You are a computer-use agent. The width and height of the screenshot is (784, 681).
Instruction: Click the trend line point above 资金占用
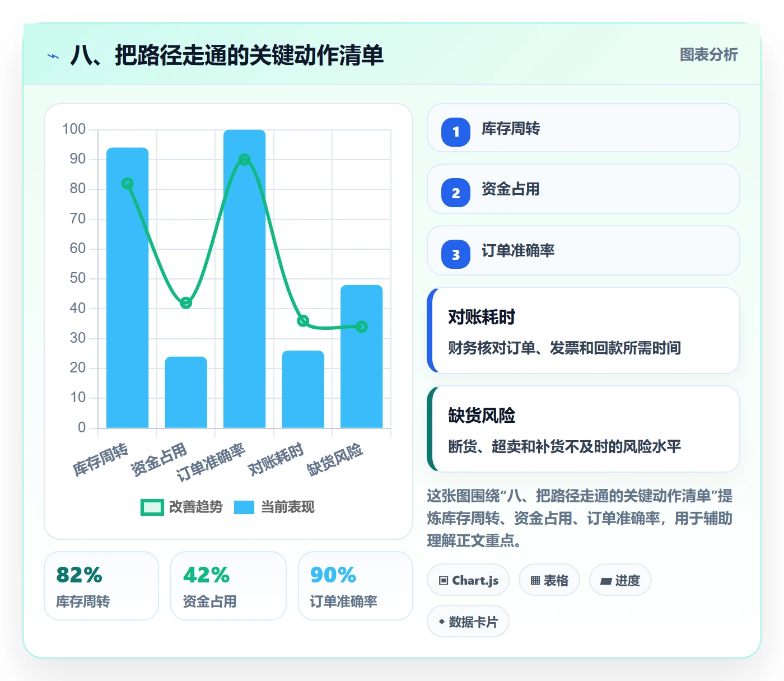[x=186, y=303]
